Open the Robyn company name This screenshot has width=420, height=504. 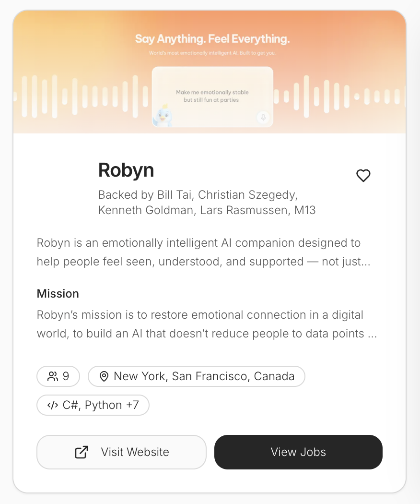click(126, 170)
